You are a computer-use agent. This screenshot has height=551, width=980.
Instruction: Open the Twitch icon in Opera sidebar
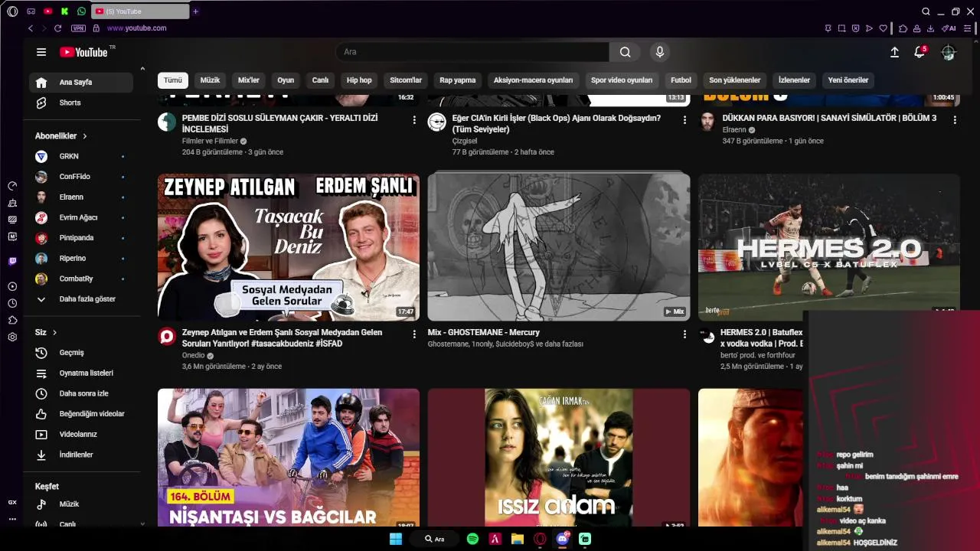tap(12, 262)
